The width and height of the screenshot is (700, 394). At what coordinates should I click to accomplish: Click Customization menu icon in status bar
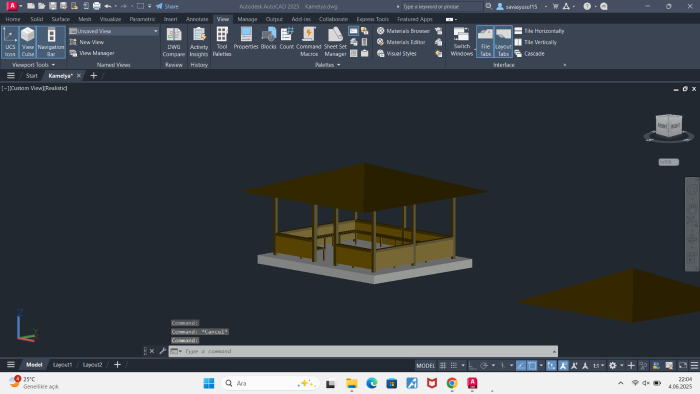(x=694, y=365)
